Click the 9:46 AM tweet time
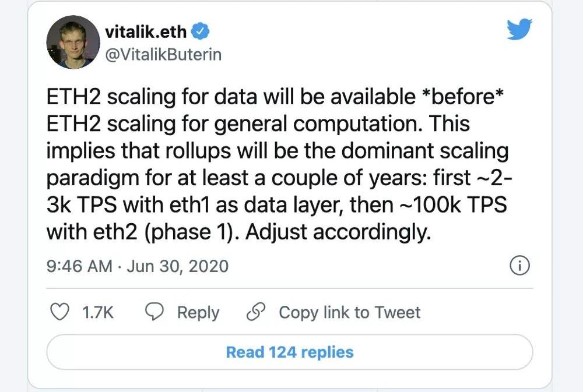 tap(79, 267)
